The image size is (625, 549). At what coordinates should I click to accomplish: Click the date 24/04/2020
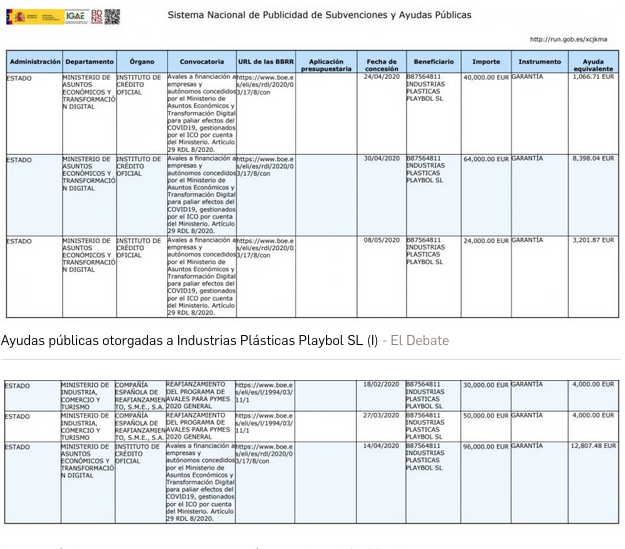(381, 77)
